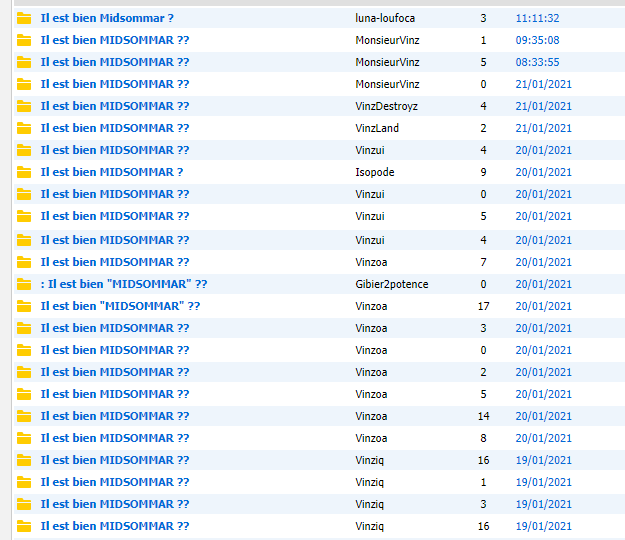Screen dimensions: 625x540
Task: Open Vinziq's MIDSOMMAR topic title with 1 reply
Action: click(x=115, y=482)
